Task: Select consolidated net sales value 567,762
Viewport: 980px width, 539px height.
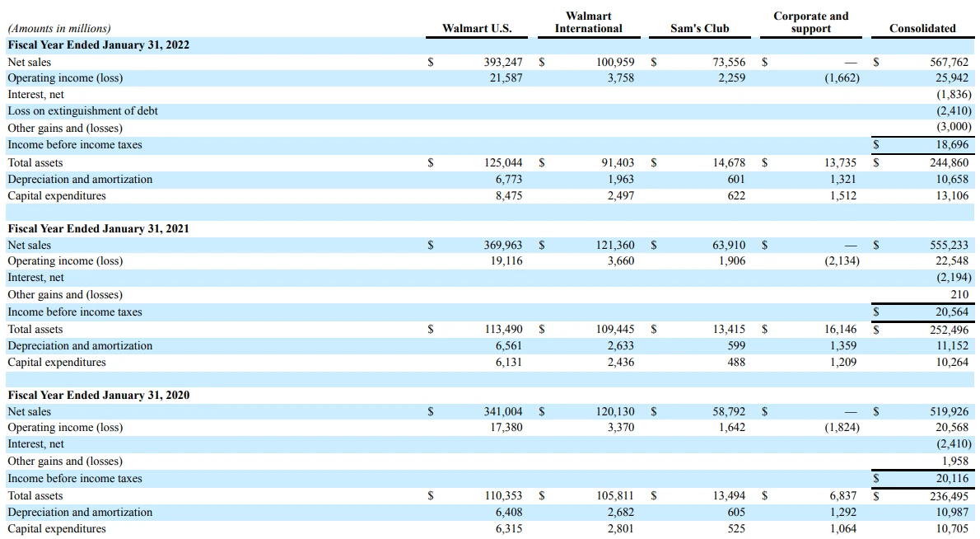Action: click(949, 62)
